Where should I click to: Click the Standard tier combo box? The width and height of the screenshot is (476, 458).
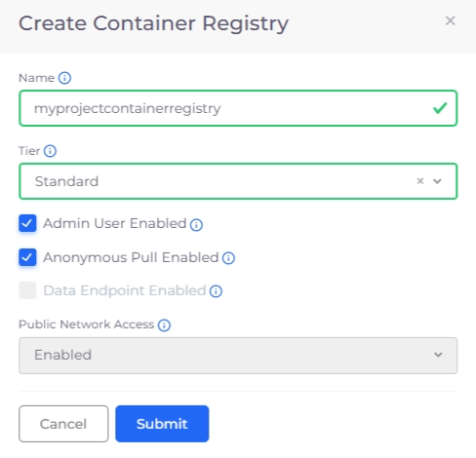pos(238,181)
